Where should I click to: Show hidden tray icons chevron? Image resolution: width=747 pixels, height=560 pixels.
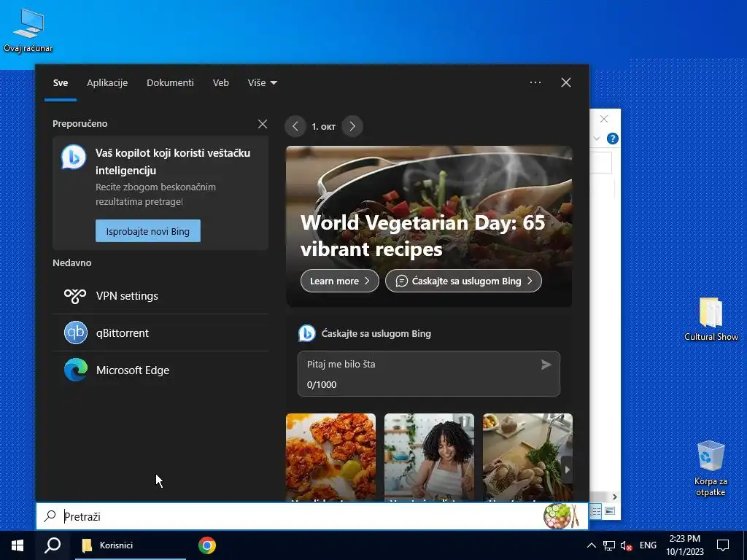591,545
